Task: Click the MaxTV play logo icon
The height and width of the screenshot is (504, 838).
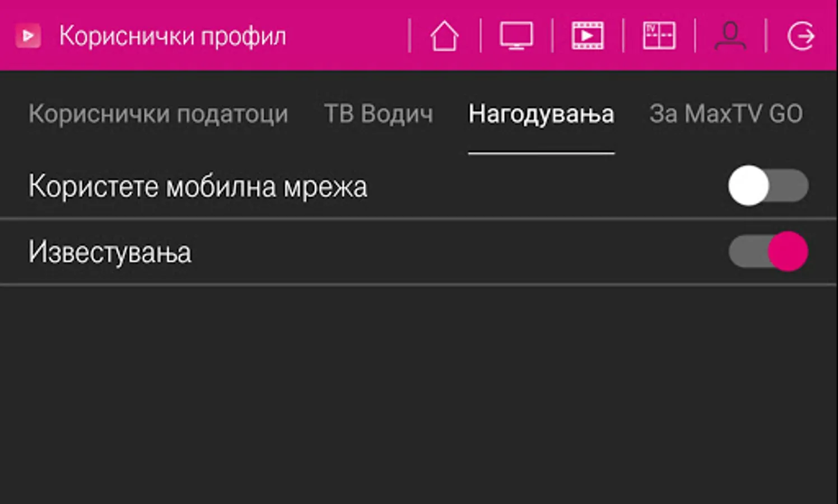Action: [28, 36]
